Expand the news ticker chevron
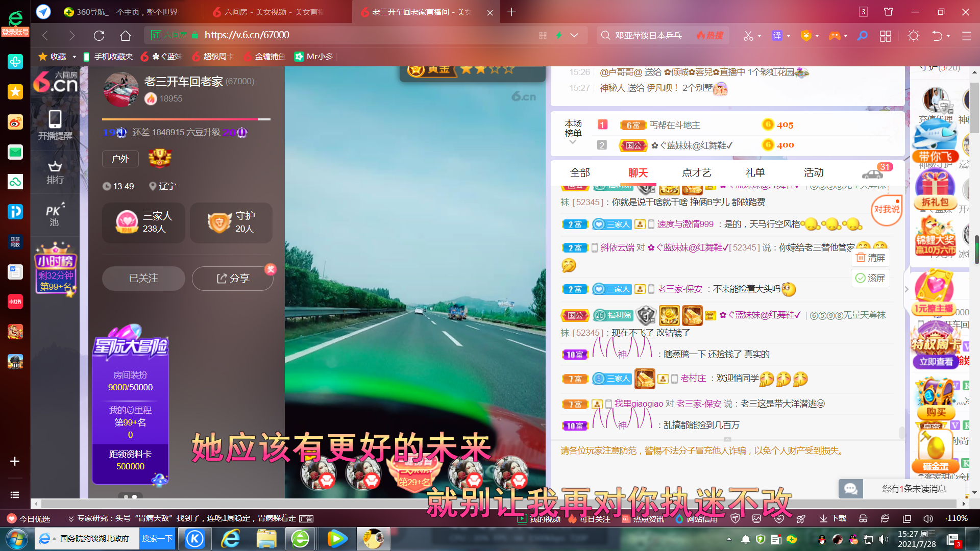This screenshot has width=980, height=551. pyautogui.click(x=71, y=519)
